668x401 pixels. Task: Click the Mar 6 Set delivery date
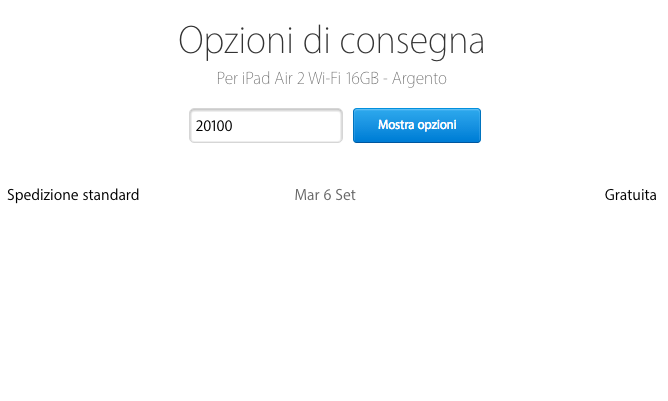tap(325, 195)
